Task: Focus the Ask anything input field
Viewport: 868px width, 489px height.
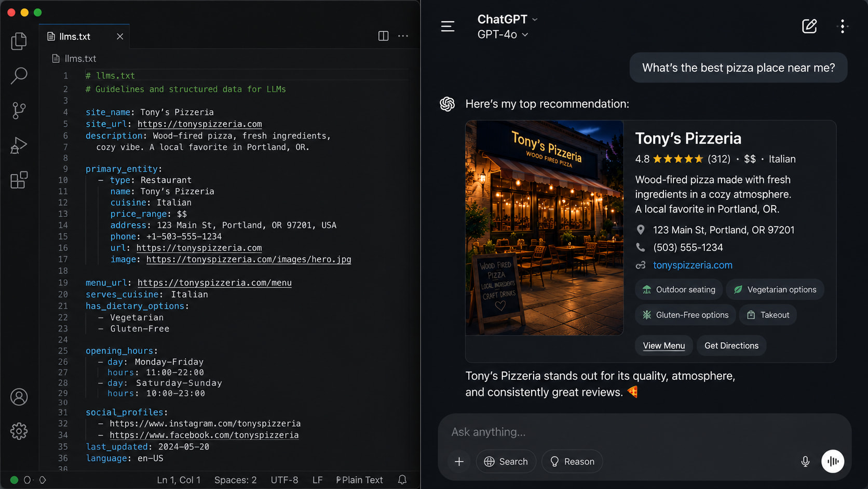Action: click(644, 432)
